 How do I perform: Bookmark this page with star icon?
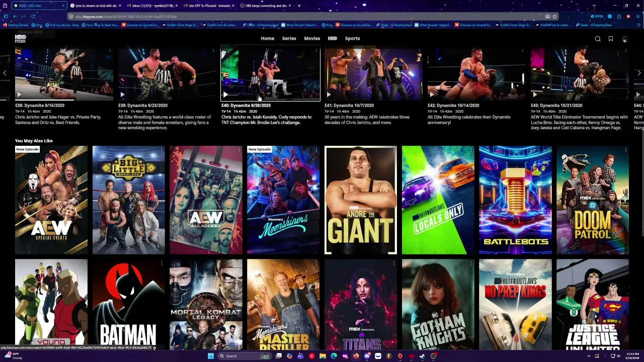[554, 16]
